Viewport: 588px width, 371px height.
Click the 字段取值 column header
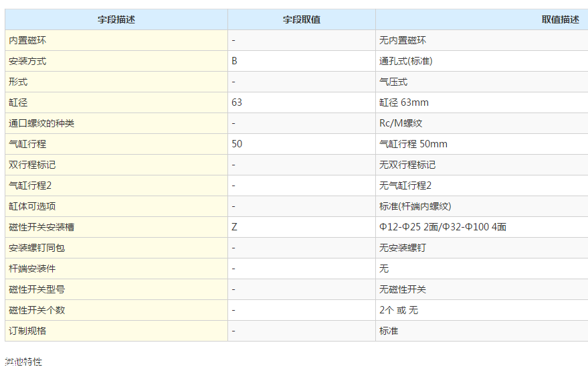(301, 19)
